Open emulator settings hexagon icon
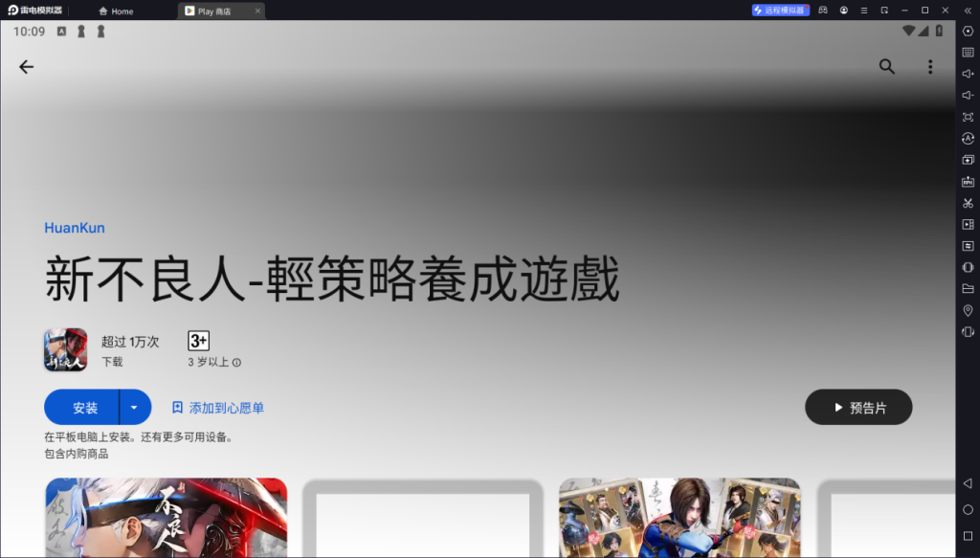This screenshot has width=980, height=558. [968, 32]
